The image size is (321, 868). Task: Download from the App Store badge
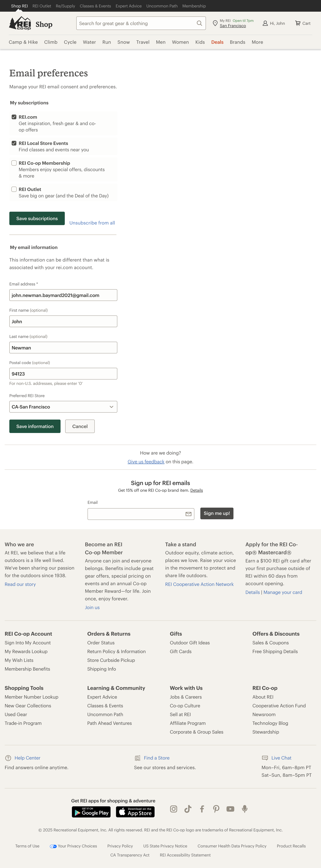tap(135, 812)
